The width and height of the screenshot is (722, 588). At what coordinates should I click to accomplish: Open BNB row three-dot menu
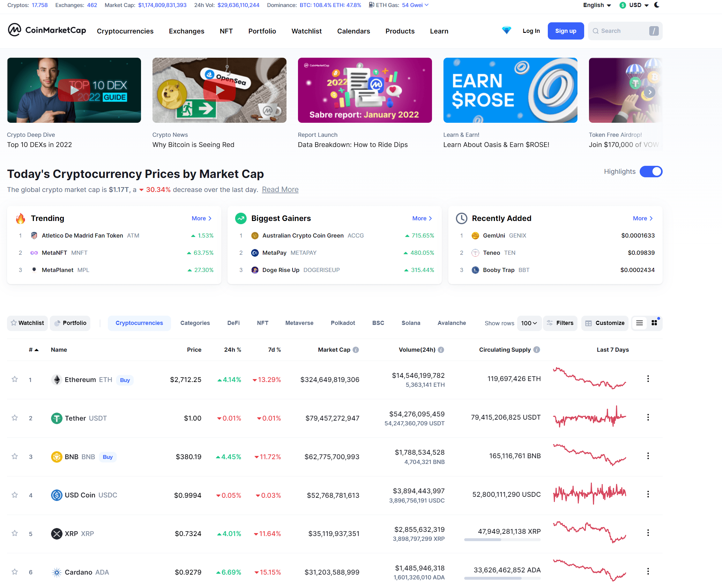pyautogui.click(x=648, y=456)
